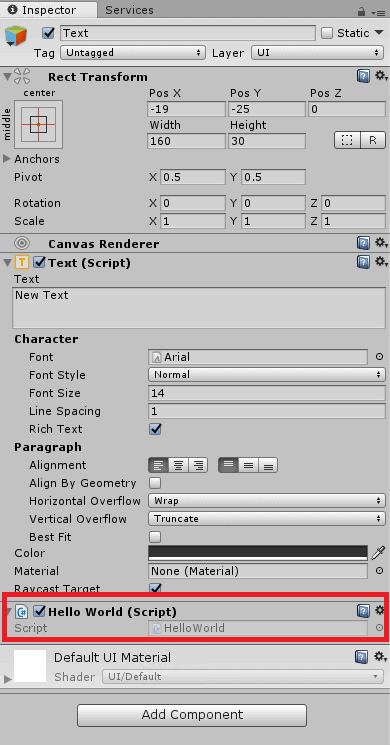Click the anchor presets box icon

tap(38, 124)
